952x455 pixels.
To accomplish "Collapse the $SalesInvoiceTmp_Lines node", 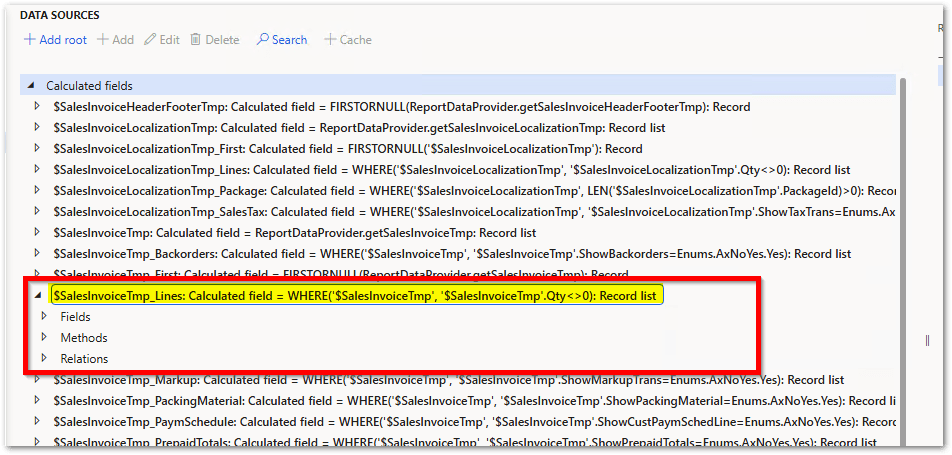I will tap(38, 296).
